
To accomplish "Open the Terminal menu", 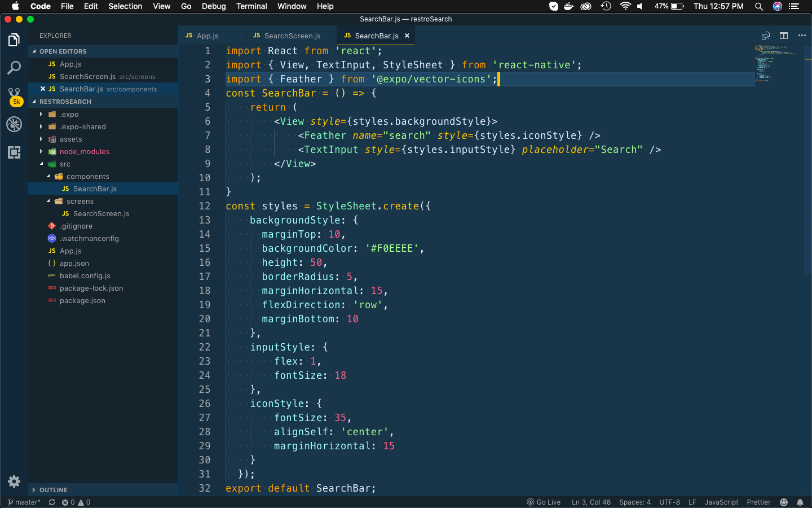I will pyautogui.click(x=251, y=6).
